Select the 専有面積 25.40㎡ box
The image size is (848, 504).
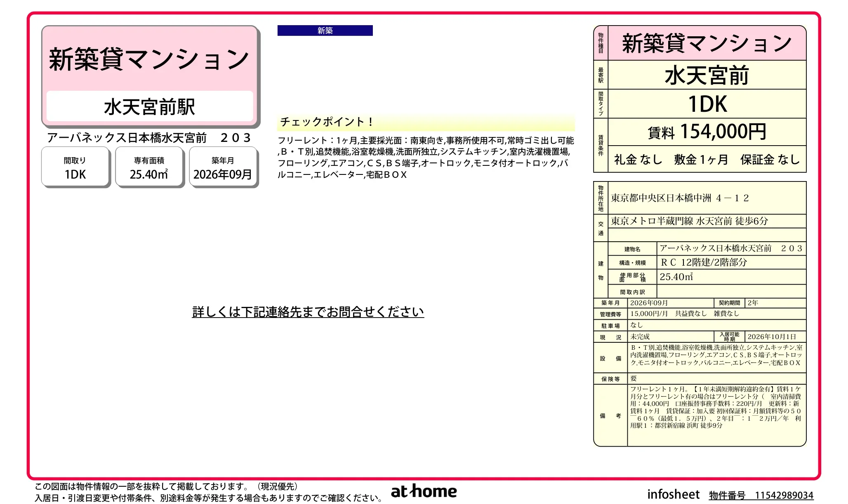[149, 167]
